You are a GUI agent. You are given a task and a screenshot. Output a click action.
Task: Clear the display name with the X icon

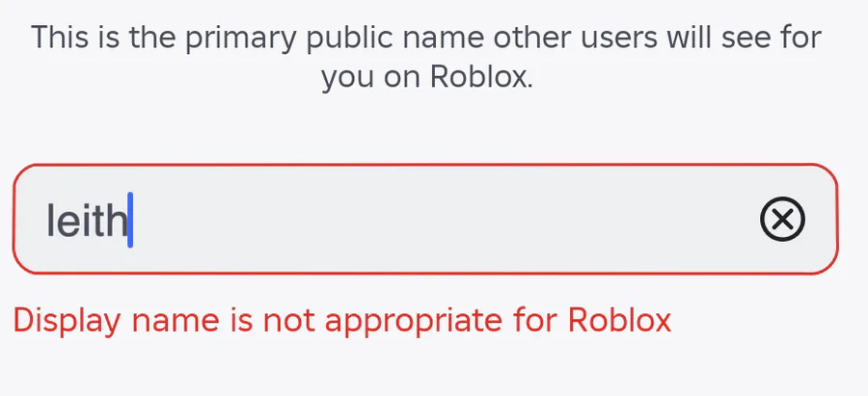[782, 219]
